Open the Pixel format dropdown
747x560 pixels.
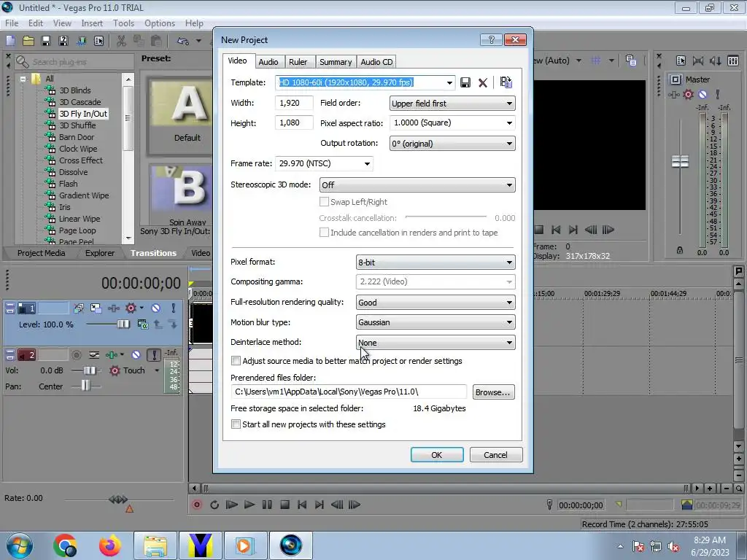(x=436, y=262)
